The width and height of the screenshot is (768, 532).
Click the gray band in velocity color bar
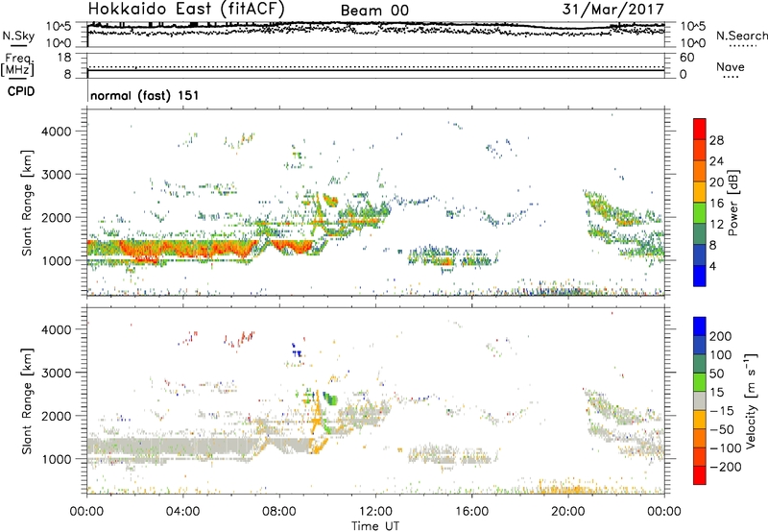point(700,401)
